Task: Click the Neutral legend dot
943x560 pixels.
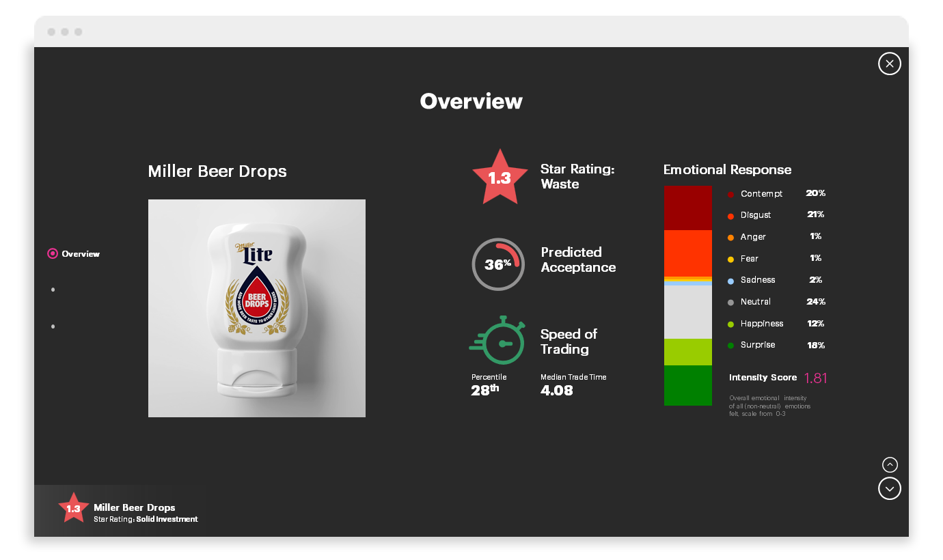Action: (730, 302)
